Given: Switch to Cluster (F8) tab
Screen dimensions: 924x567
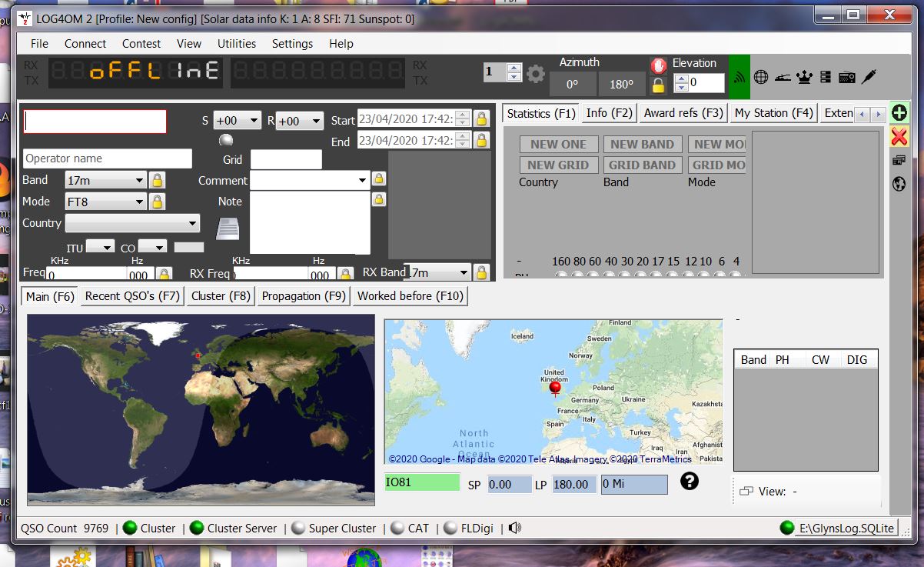Looking at the screenshot, I should tap(221, 296).
